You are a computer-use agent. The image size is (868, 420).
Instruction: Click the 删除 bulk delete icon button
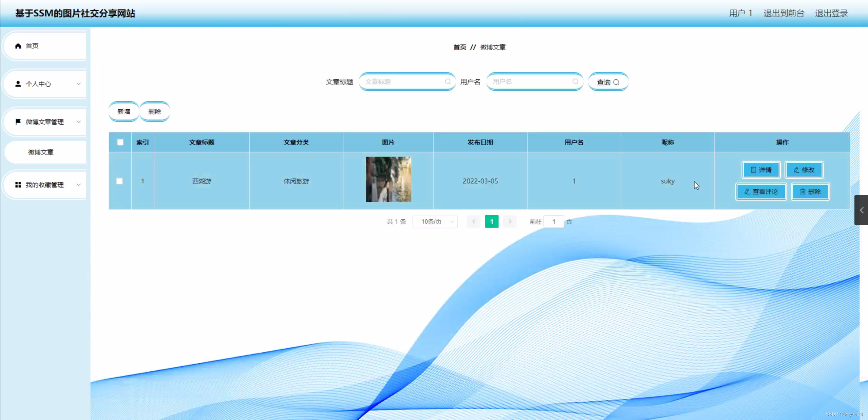154,111
